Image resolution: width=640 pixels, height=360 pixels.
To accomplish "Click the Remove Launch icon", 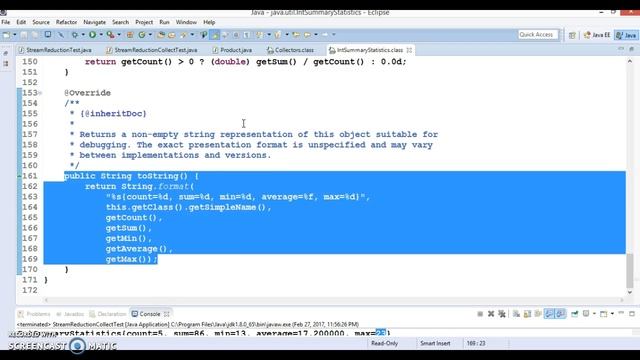I will tap(491, 314).
